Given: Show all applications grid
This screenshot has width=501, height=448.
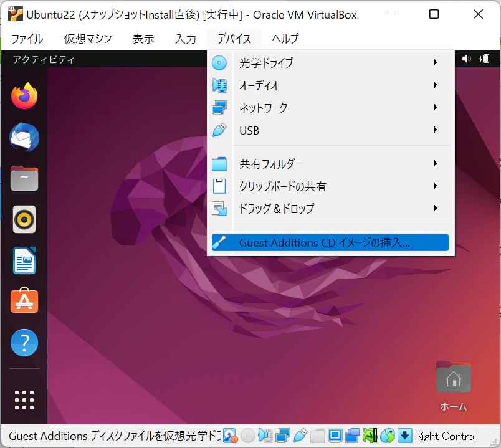Looking at the screenshot, I should point(24,400).
